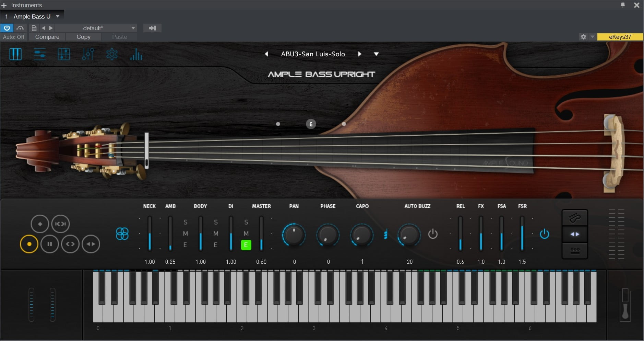Adjust the NECK volume slider
Screen dimensions: 644x341
click(150, 234)
